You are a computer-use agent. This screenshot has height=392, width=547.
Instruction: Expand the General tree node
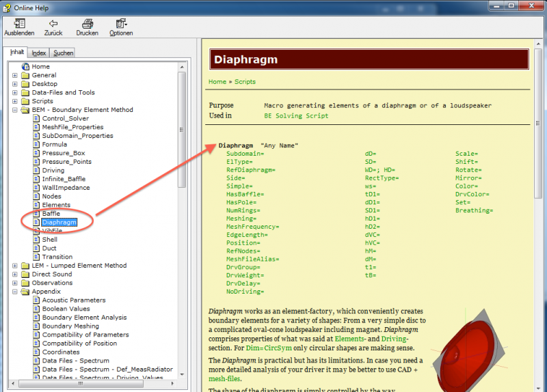[15, 75]
